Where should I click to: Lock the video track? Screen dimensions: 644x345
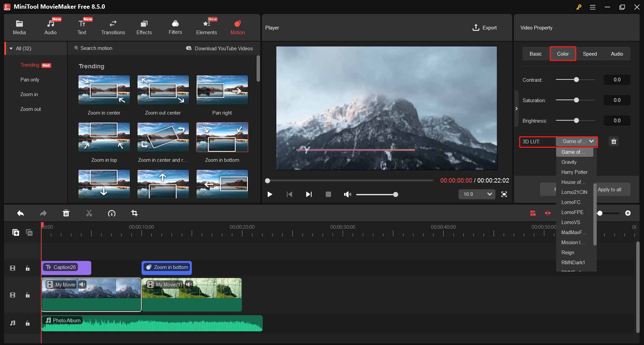[28, 295]
